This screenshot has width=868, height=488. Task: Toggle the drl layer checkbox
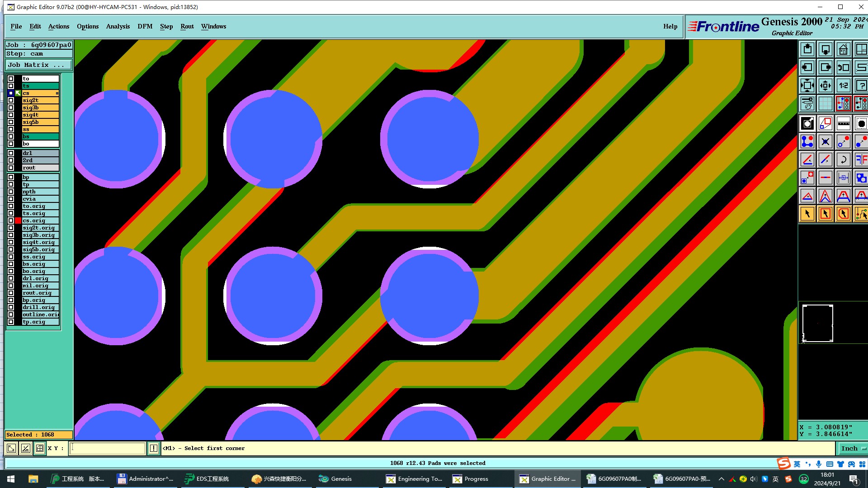click(x=11, y=153)
